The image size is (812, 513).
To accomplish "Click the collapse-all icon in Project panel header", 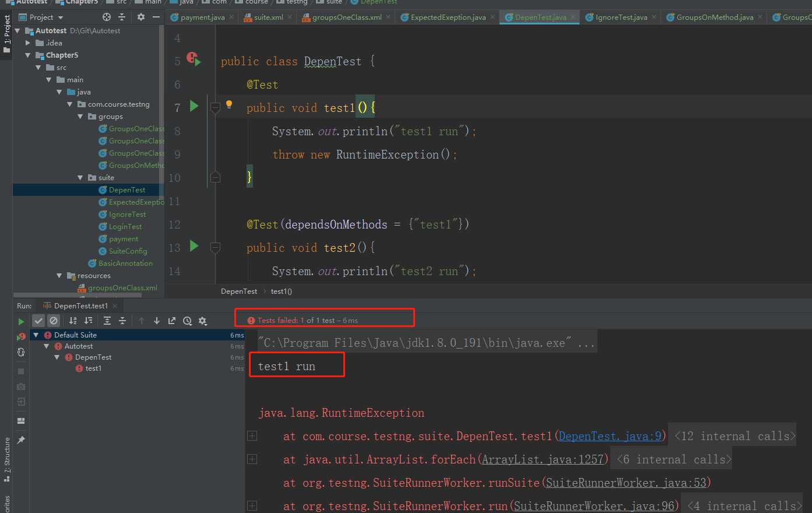I will coord(122,17).
